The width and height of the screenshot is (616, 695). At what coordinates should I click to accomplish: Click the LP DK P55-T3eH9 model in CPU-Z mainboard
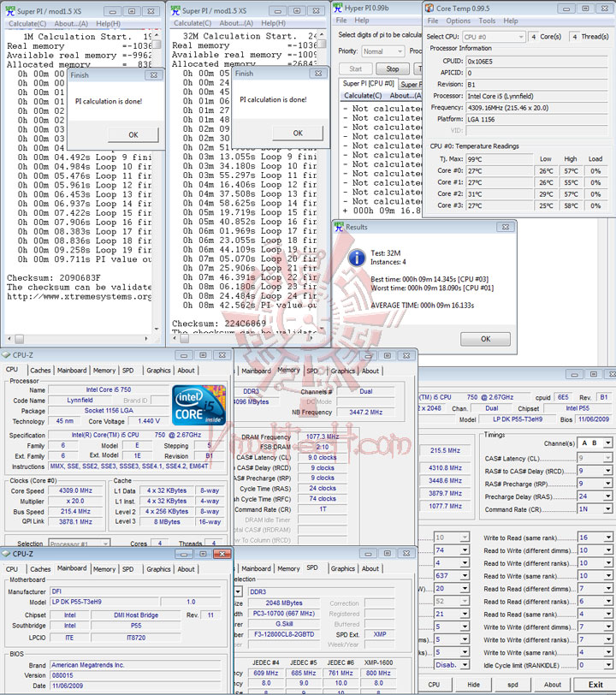[104, 602]
